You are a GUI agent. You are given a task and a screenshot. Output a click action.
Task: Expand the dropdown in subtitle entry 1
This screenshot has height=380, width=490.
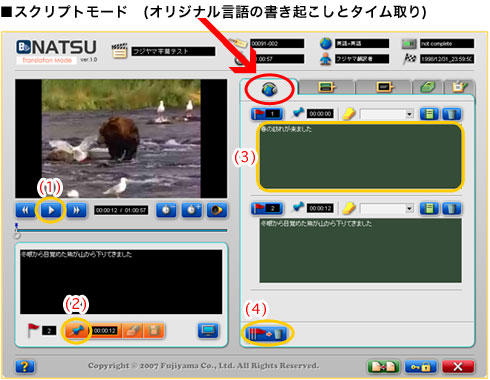(x=409, y=114)
